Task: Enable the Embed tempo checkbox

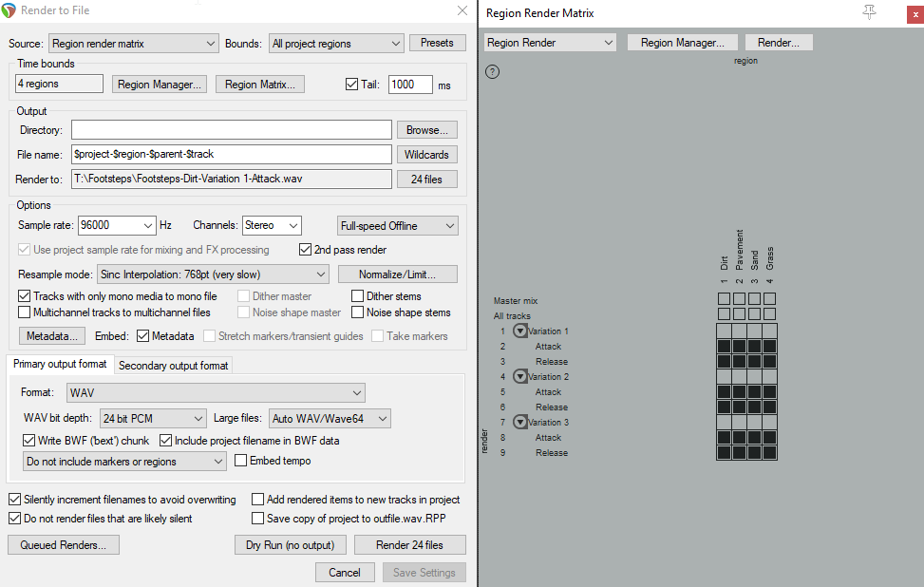Action: (x=241, y=461)
